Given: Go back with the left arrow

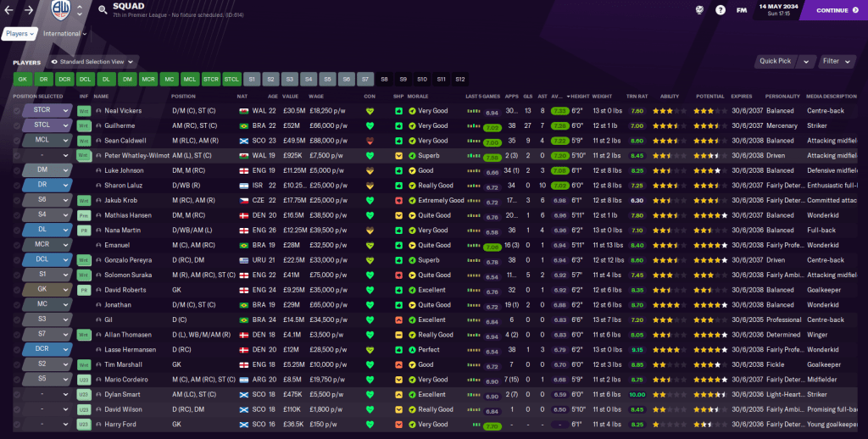Looking at the screenshot, I should coord(10,11).
